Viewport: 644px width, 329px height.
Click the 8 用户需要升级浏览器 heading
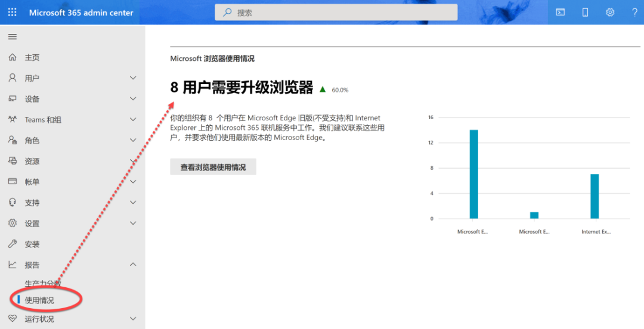pyautogui.click(x=241, y=88)
